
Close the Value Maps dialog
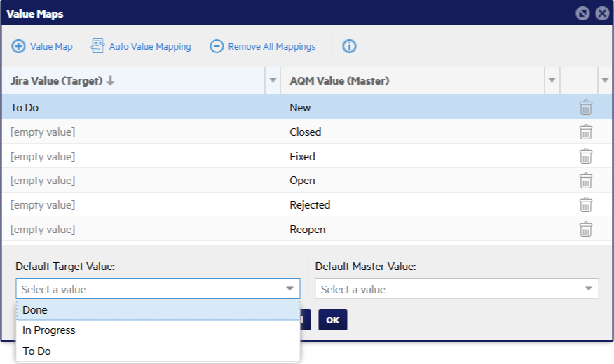[601, 13]
